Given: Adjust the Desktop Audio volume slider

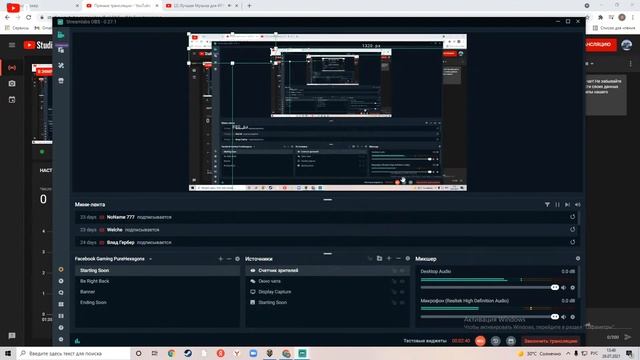Looking at the screenshot, I should click(489, 287).
